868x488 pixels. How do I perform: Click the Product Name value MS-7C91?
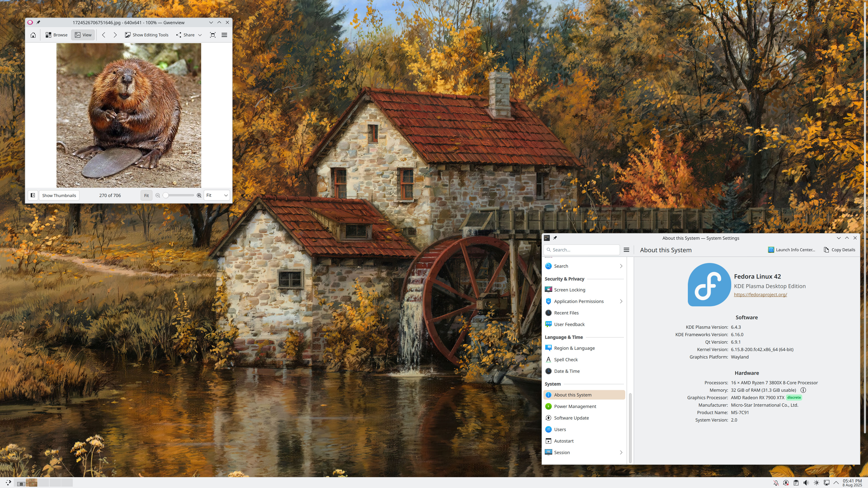coord(740,413)
